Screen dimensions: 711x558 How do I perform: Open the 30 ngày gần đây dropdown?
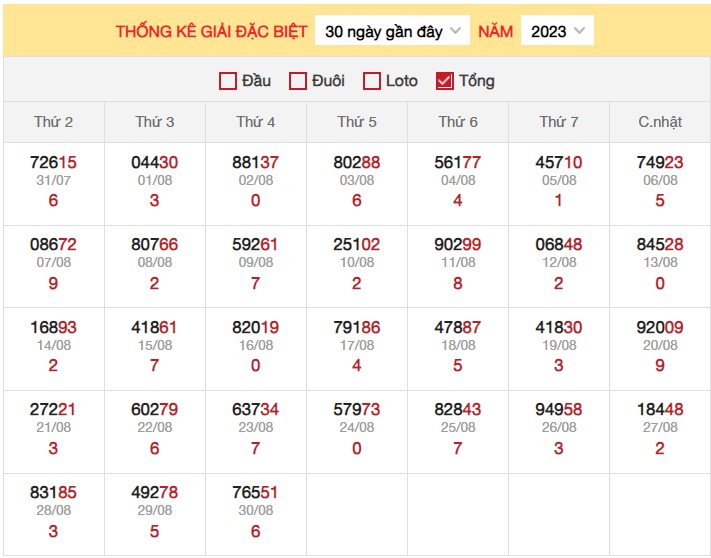click(x=392, y=31)
